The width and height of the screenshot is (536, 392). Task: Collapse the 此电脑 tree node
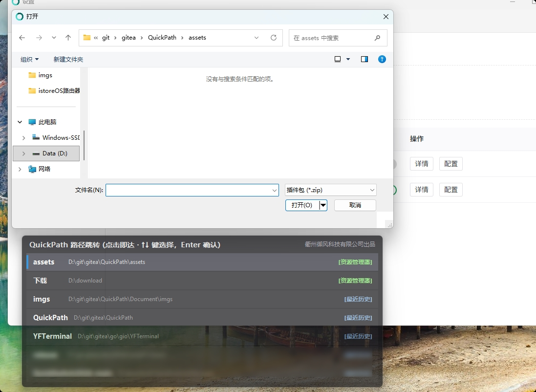20,122
